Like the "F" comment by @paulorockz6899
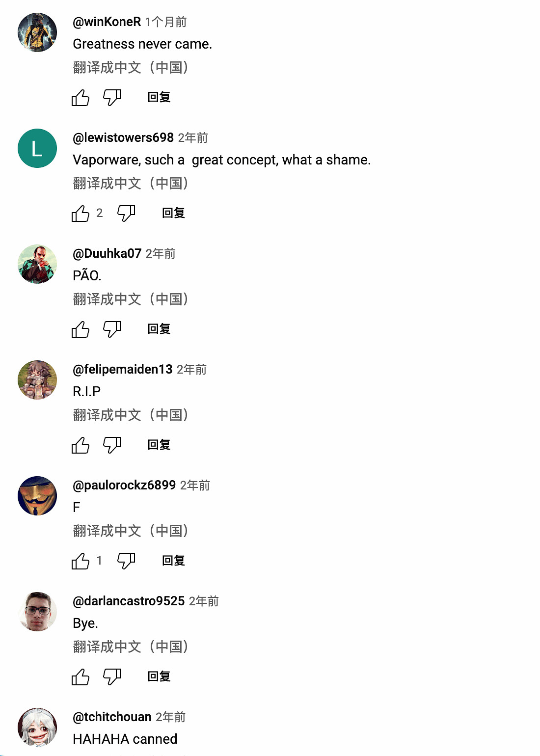This screenshot has width=540, height=756. (x=81, y=561)
